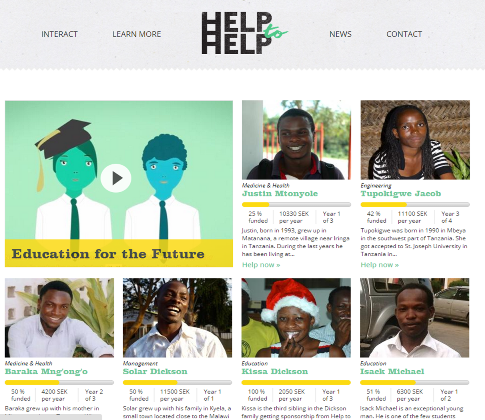Click the Isack Michael name link

coord(392,372)
